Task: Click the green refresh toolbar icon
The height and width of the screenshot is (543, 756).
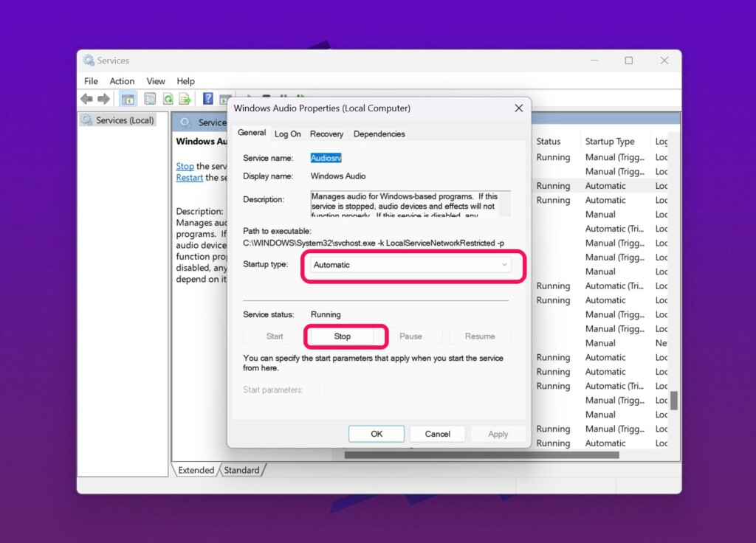Action: pyautogui.click(x=168, y=100)
